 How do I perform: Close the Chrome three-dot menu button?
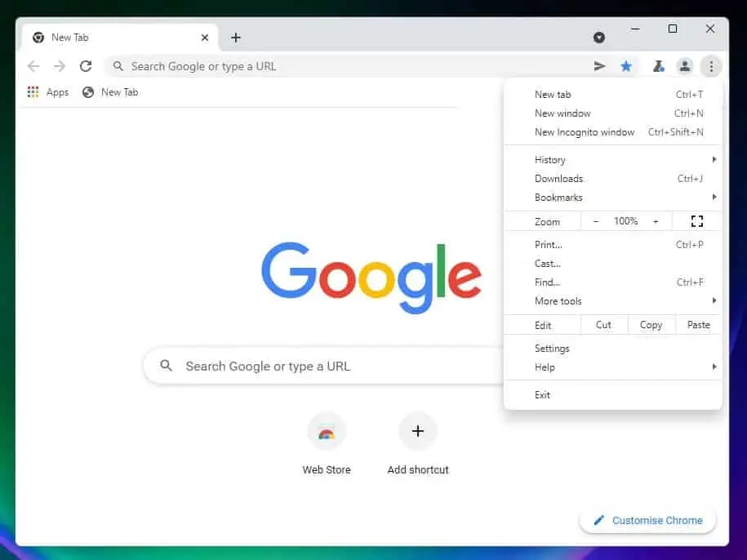tap(711, 66)
